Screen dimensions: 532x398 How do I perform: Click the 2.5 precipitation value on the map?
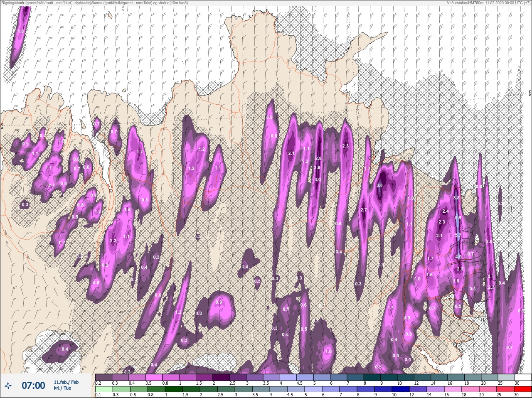[460, 269]
